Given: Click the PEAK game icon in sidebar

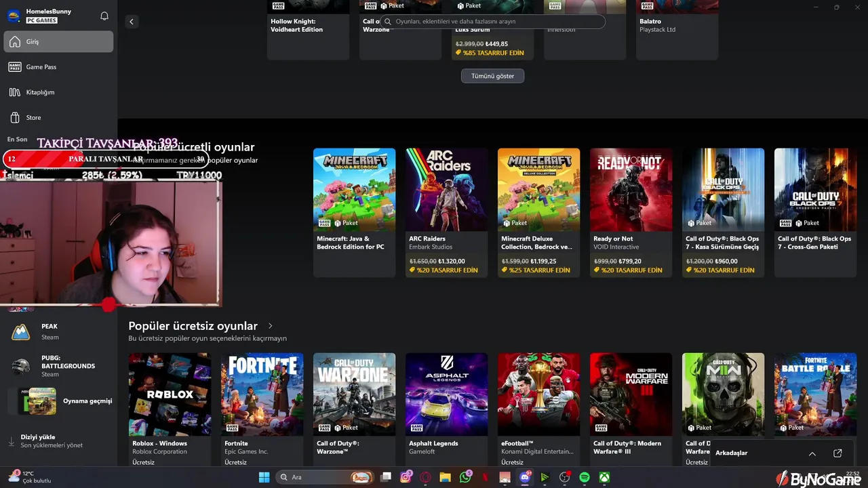Looking at the screenshot, I should pos(21,331).
